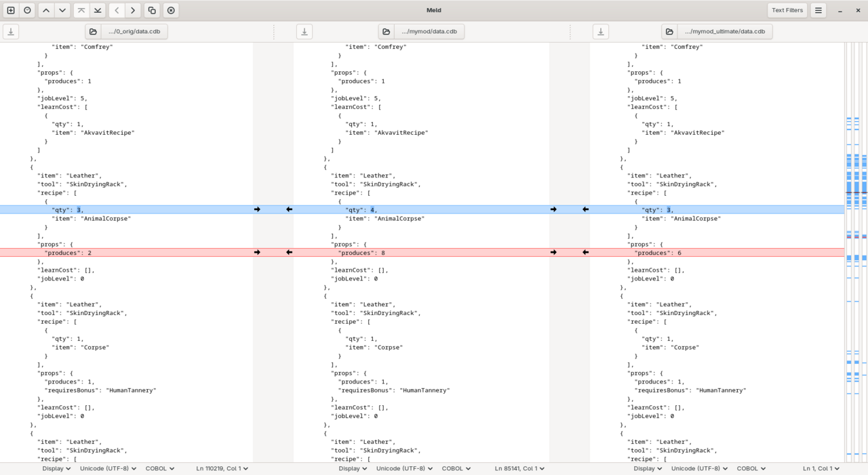
Task: Open right pane Unicode (UTF-8) encoding dropdown
Action: point(699,468)
